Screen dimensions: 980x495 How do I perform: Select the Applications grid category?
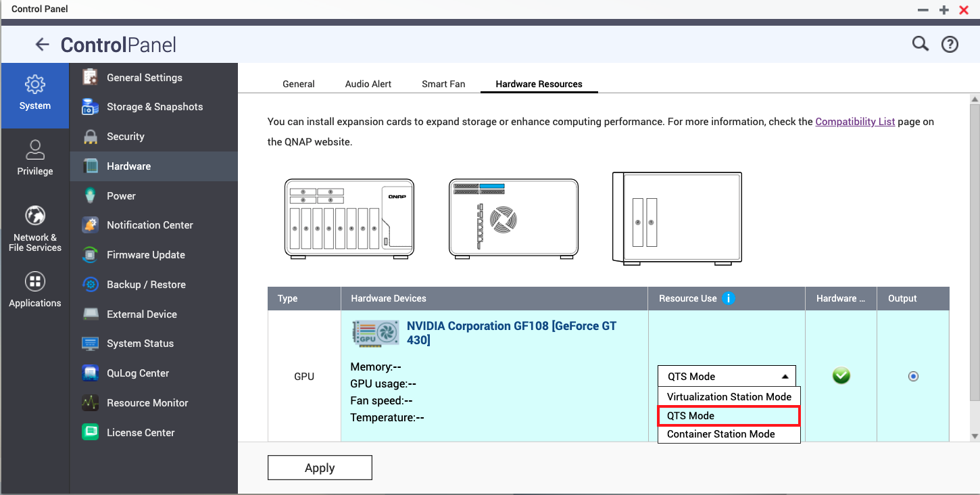pyautogui.click(x=34, y=289)
